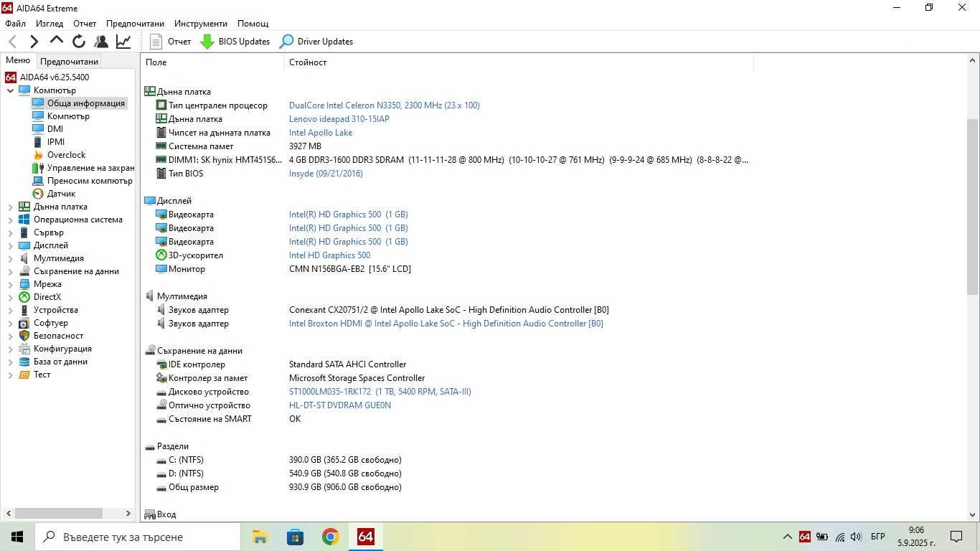
Task: Click the Refresh toolbar icon
Action: [79, 42]
